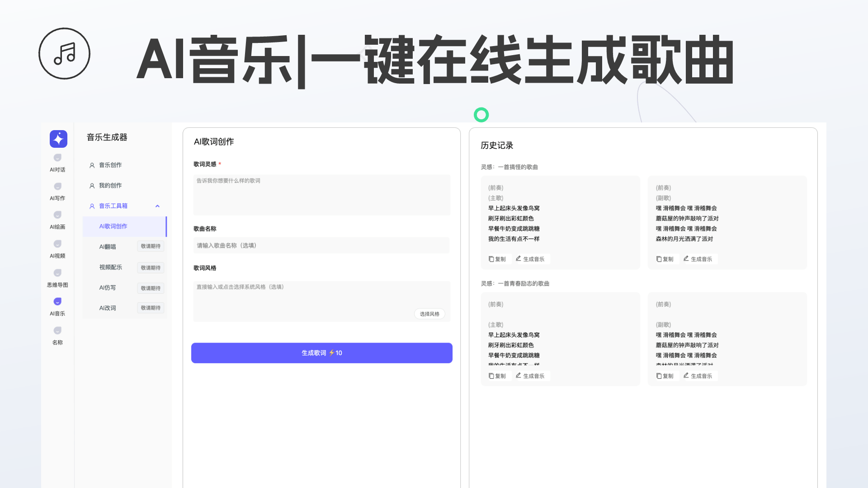Select the AI歌词创作 tab
868x488 pixels.
tap(113, 226)
